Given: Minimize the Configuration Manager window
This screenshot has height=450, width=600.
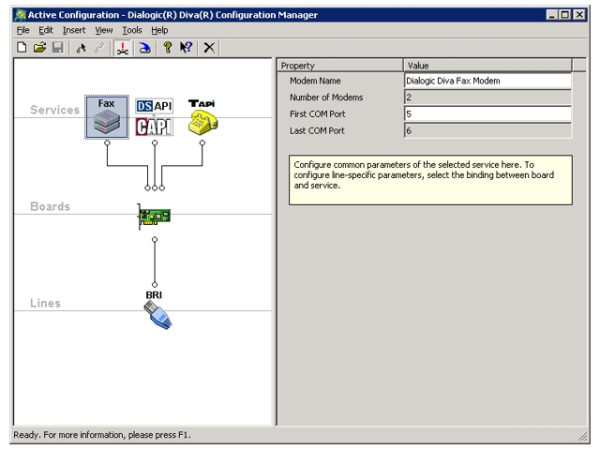Looking at the screenshot, I should (551, 15).
